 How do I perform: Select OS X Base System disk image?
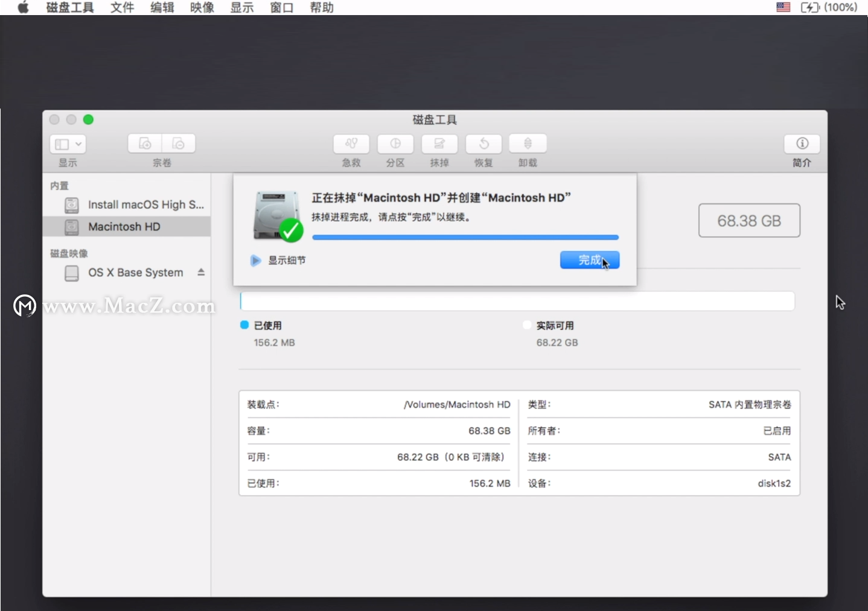point(127,273)
